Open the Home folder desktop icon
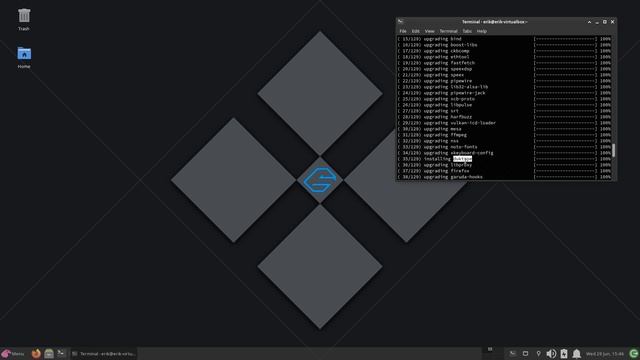 tap(24, 57)
